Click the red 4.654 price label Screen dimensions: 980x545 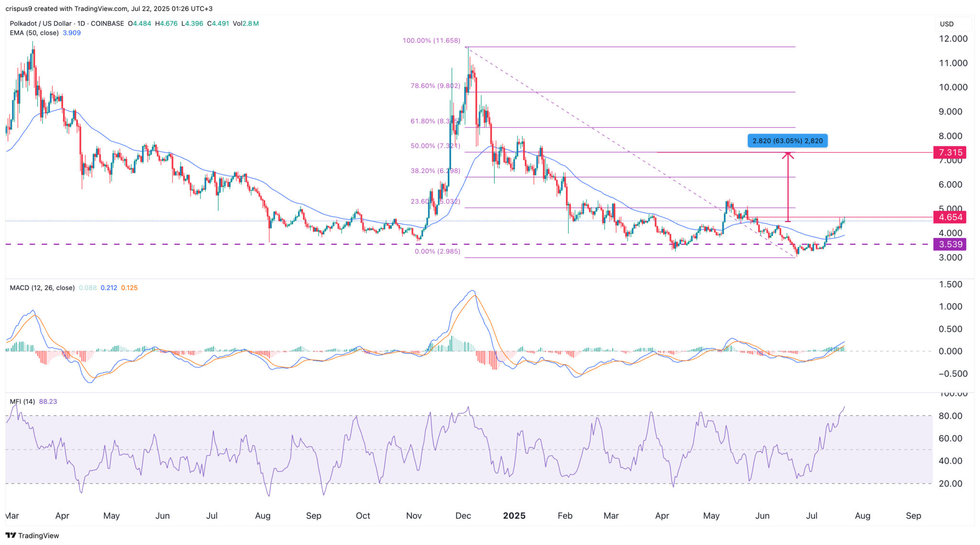[950, 217]
